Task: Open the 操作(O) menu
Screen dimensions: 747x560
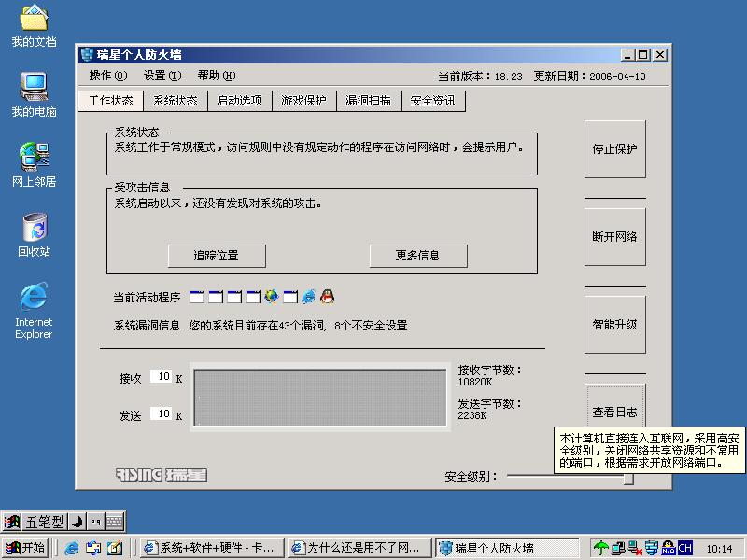Action: pyautogui.click(x=108, y=76)
